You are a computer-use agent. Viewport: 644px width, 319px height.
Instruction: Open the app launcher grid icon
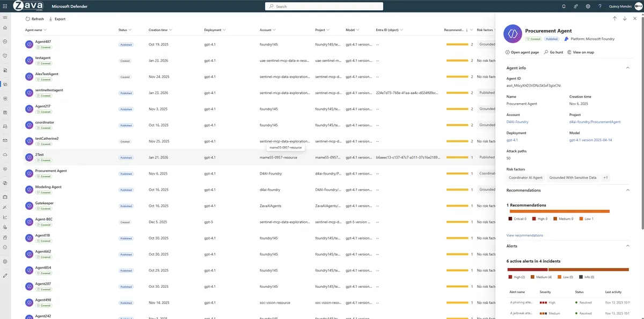(5, 6)
